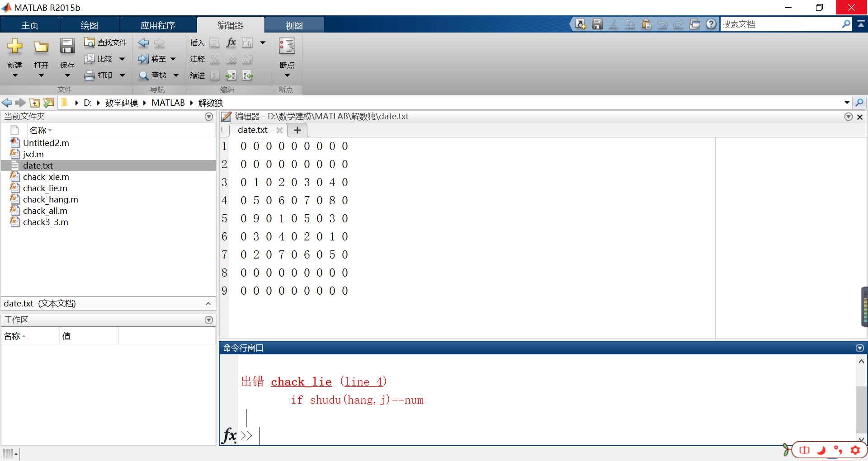
Task: Click the 保存 (Save) floppy disk icon
Action: (x=67, y=46)
